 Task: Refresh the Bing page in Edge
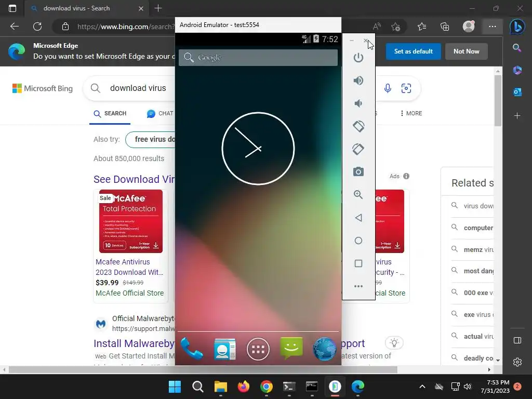[37, 26]
